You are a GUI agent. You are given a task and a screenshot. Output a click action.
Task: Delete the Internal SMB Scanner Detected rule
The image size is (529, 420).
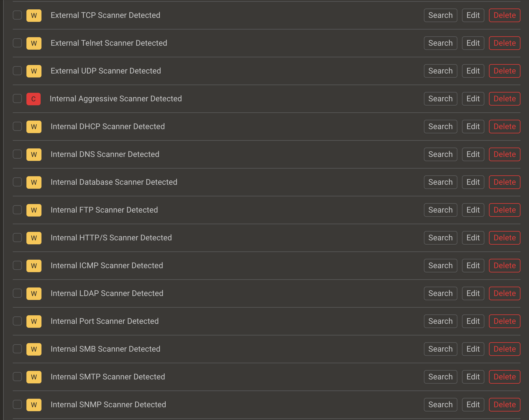(505, 349)
